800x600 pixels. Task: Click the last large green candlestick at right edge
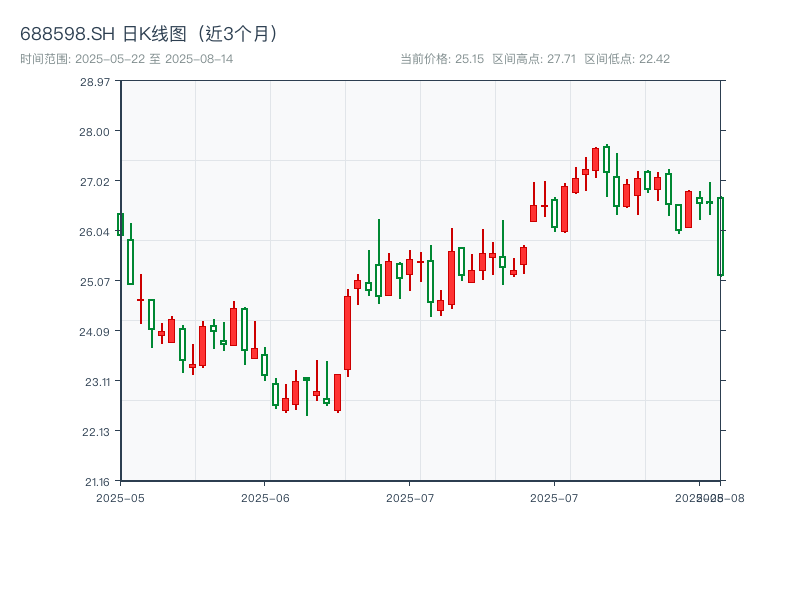(x=720, y=236)
